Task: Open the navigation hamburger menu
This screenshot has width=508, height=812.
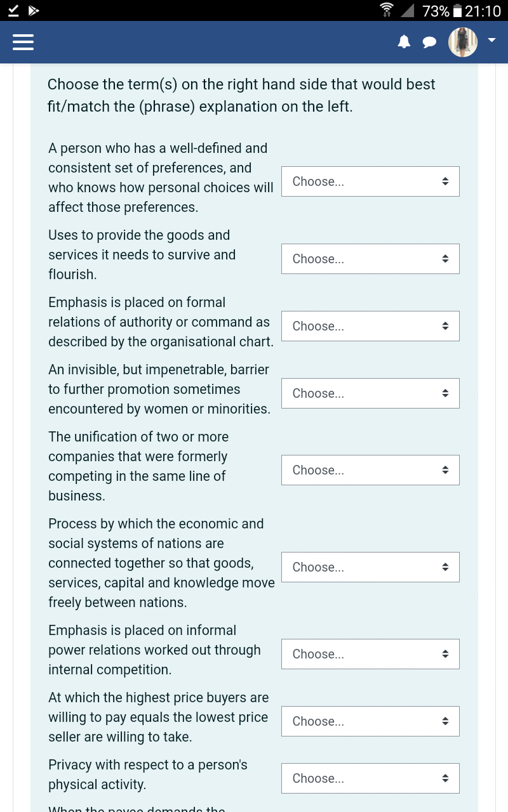Action: (x=23, y=42)
